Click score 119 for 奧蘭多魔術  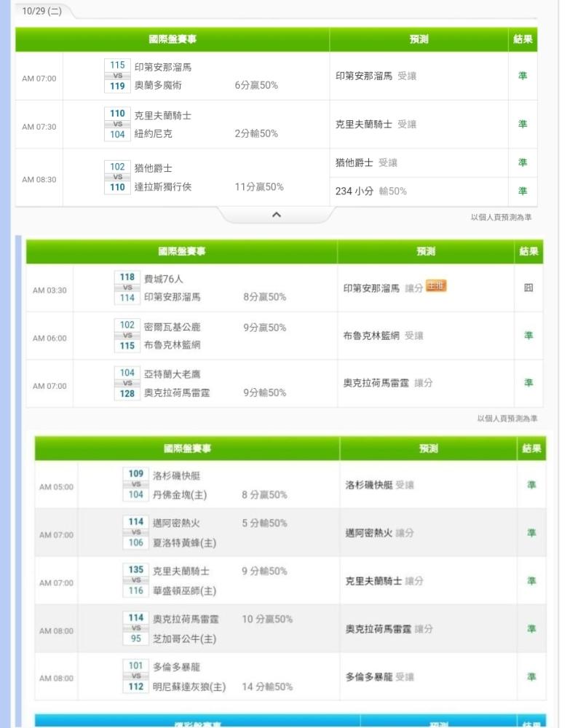pyautogui.click(x=117, y=86)
